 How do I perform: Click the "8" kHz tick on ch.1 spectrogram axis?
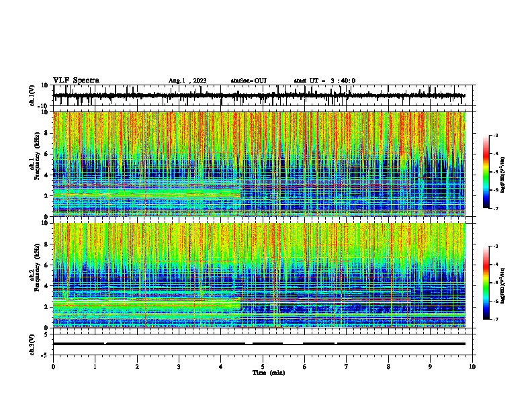tap(46, 133)
